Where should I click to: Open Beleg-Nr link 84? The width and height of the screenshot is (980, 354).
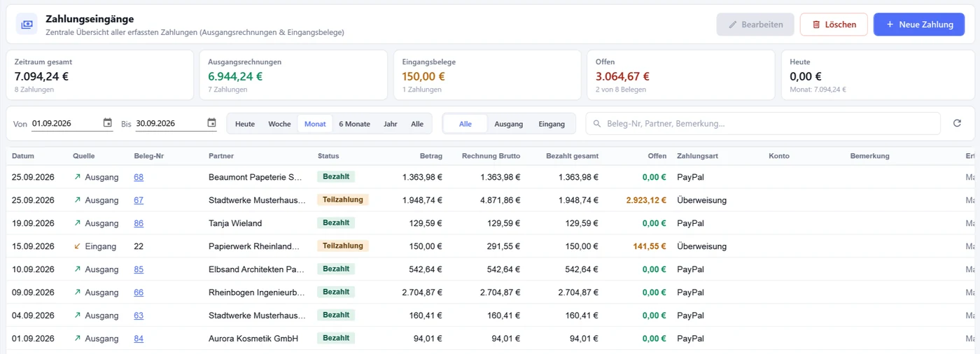(x=139, y=339)
